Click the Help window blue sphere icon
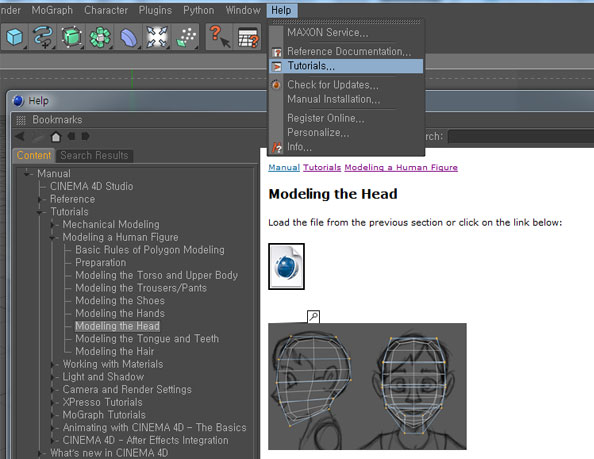The width and height of the screenshot is (594, 459). (18, 101)
